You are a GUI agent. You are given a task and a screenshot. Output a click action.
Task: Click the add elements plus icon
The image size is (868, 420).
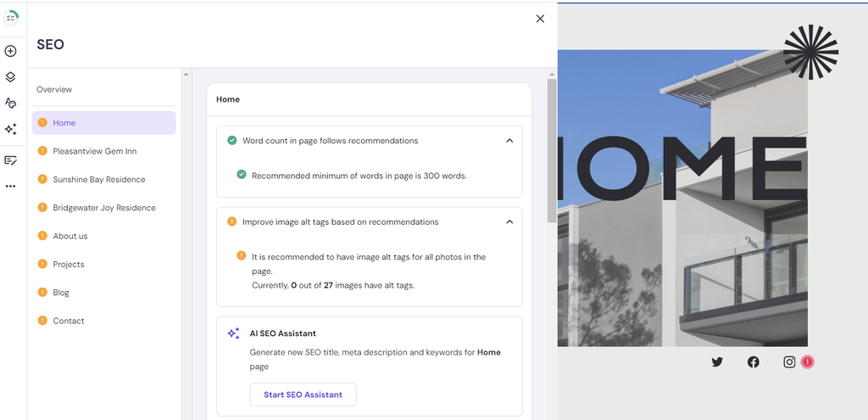10,51
